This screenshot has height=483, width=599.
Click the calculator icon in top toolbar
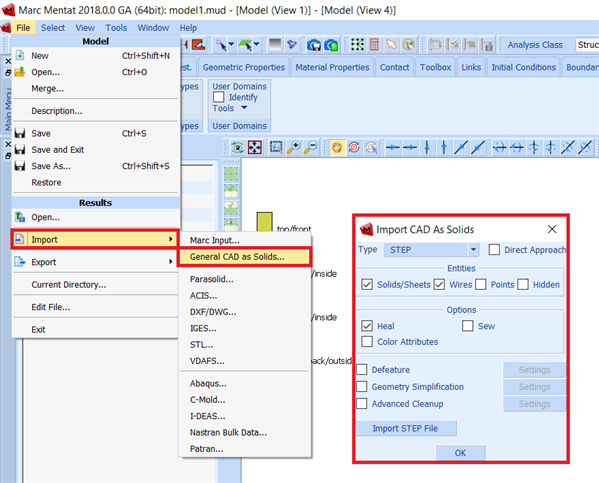pyautogui.click(x=374, y=45)
